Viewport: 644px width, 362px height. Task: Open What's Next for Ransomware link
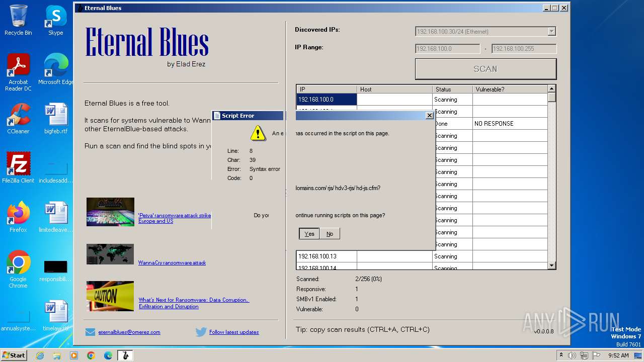194,303
